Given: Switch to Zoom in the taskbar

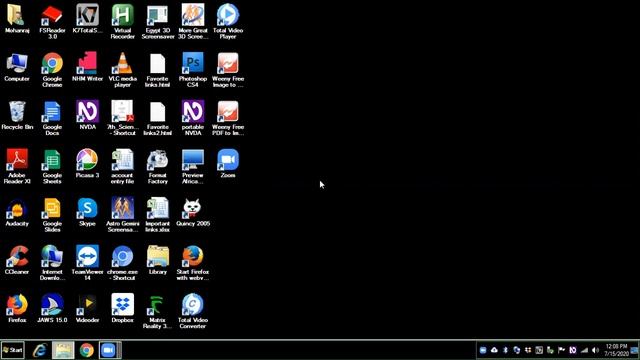Looking at the screenshot, I should click(109, 350).
